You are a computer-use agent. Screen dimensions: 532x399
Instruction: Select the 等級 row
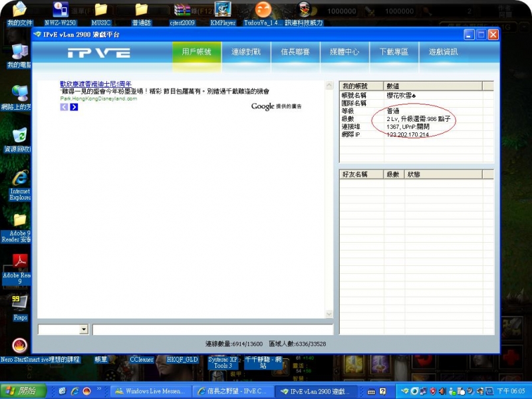[x=416, y=111]
